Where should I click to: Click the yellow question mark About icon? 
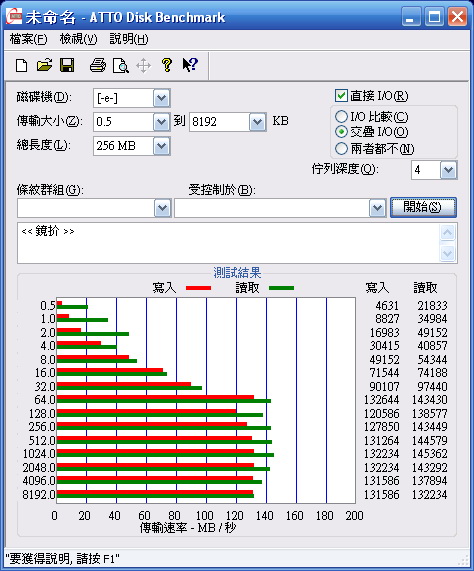167,65
